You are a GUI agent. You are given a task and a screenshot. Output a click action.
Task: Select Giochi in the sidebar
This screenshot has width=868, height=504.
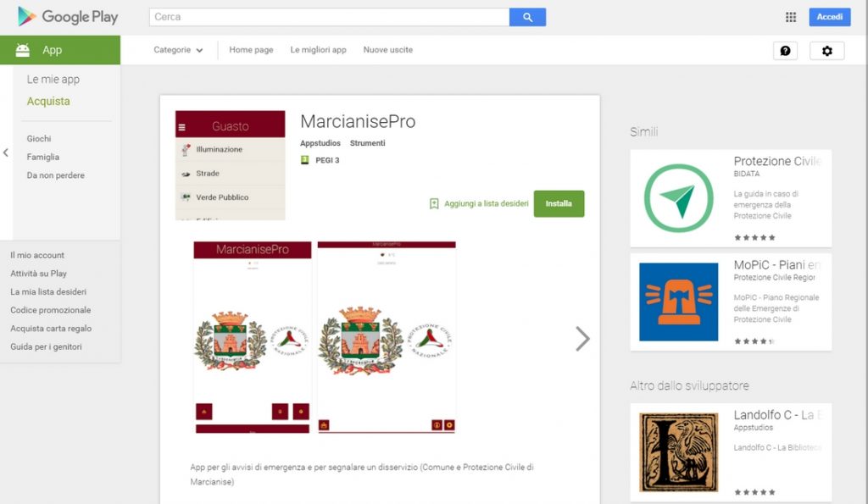pos(39,138)
